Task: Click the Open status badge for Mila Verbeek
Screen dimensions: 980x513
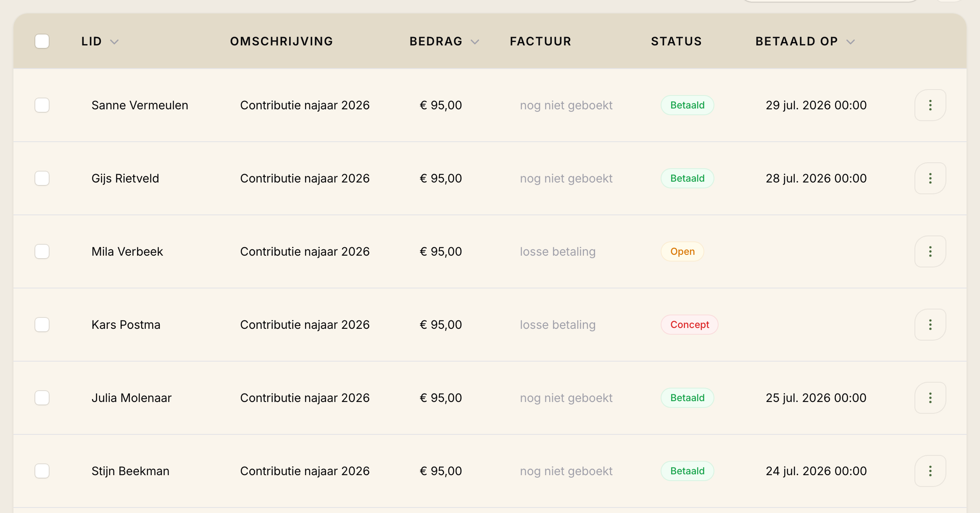Action: point(682,251)
